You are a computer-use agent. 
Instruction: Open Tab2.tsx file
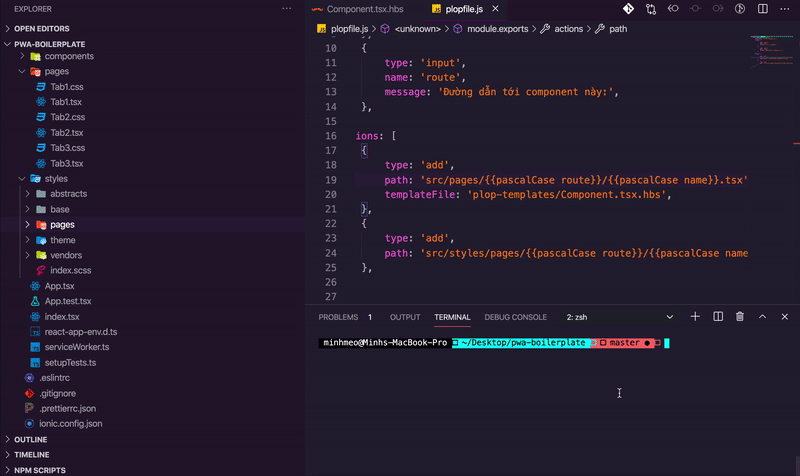(x=67, y=133)
